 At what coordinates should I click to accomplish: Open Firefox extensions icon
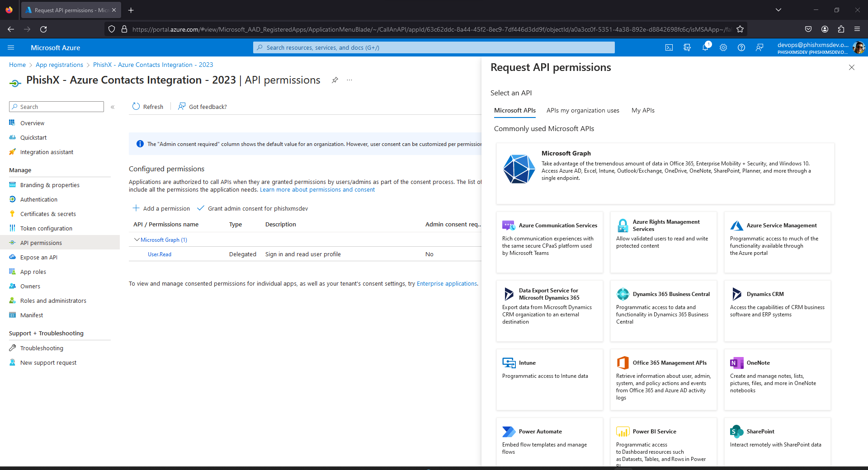[841, 29]
